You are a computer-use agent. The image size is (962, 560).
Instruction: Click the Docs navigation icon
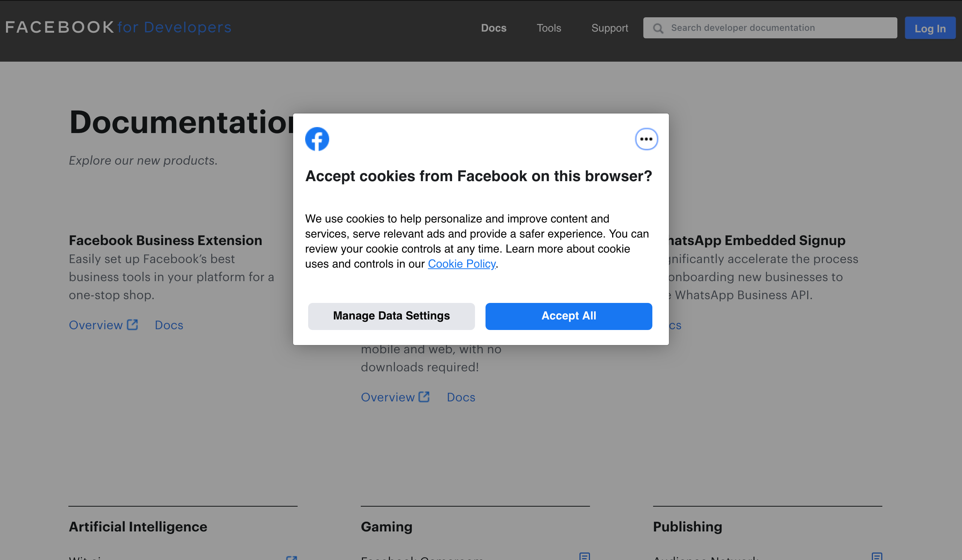(x=494, y=27)
